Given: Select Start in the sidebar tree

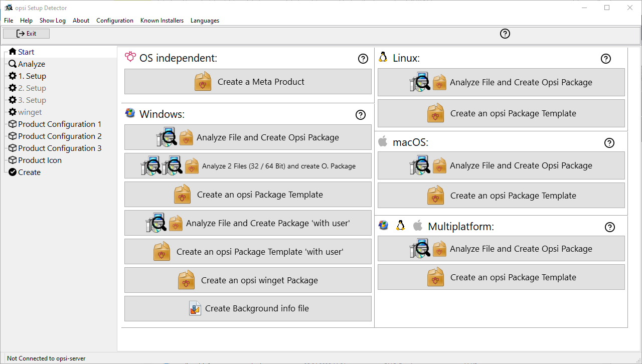Looking at the screenshot, I should point(26,52).
